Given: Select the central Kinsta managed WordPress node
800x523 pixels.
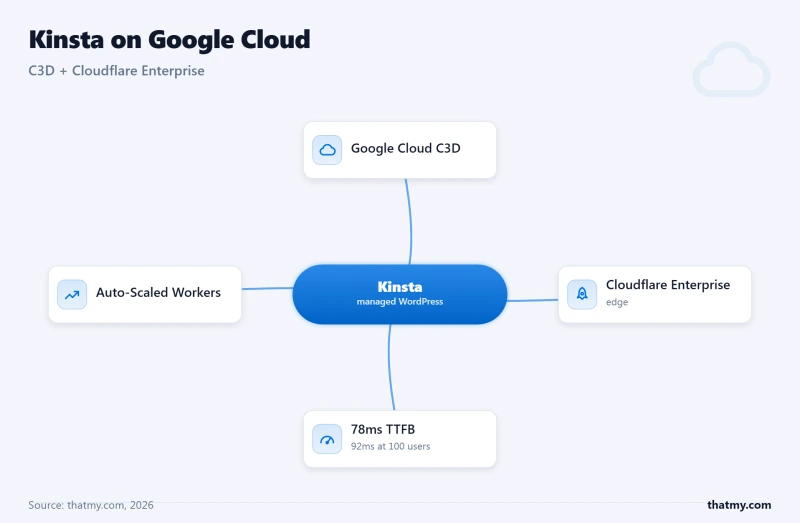Looking at the screenshot, I should (x=400, y=294).
